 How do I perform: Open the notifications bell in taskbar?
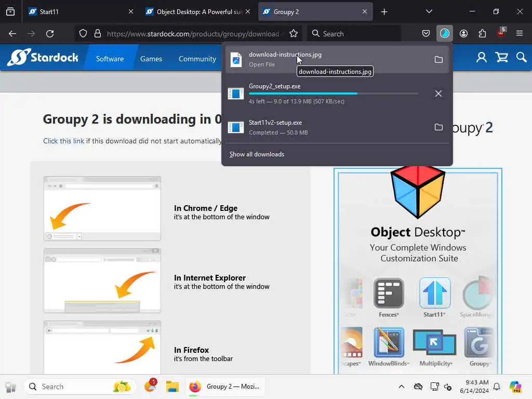(497, 387)
